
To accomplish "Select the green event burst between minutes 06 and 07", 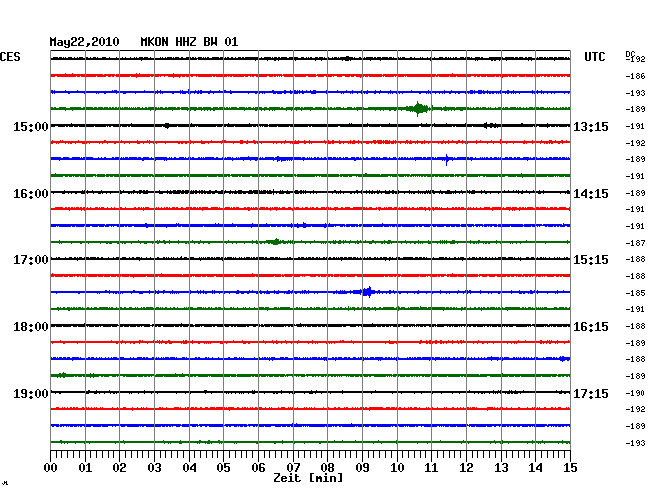I will pos(275,242).
